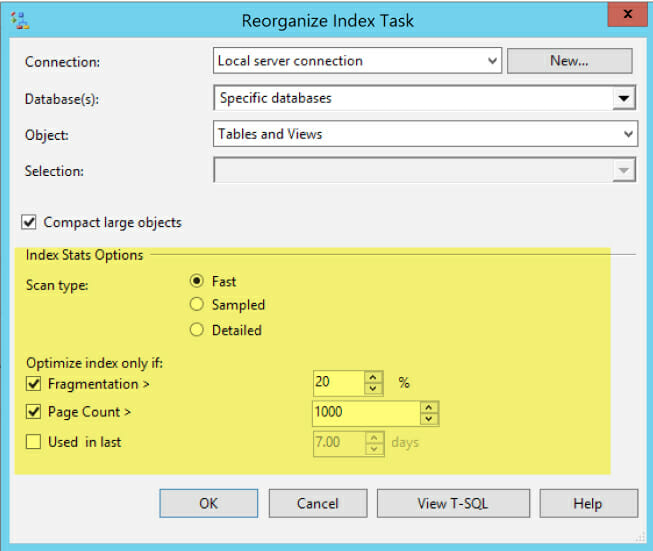Click the New... connection button
653x551 pixels.
569,61
